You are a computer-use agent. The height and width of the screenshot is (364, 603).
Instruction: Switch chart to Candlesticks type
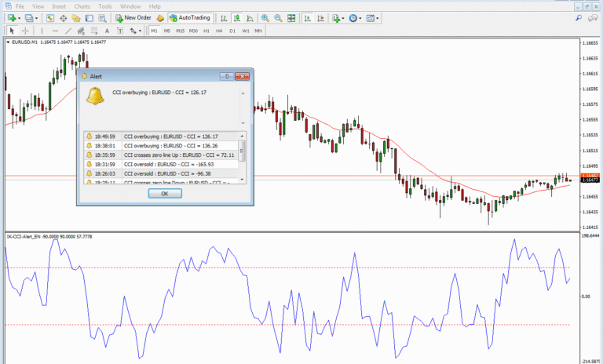237,18
